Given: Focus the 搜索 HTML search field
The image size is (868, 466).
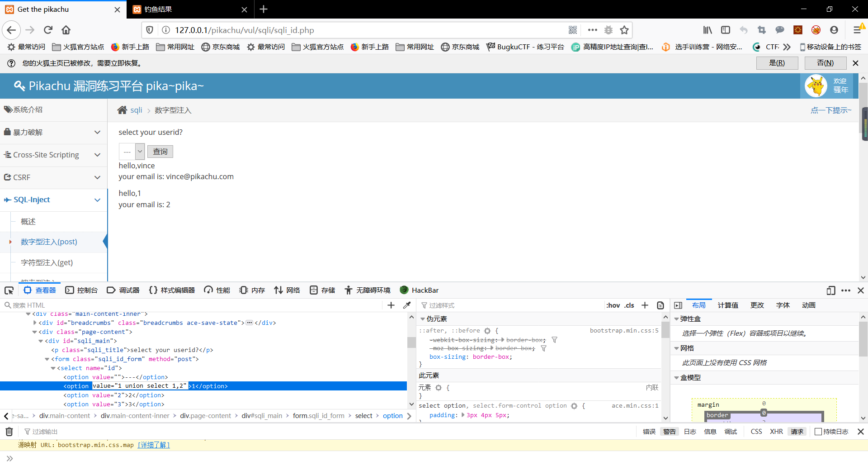Looking at the screenshot, I should coord(192,305).
